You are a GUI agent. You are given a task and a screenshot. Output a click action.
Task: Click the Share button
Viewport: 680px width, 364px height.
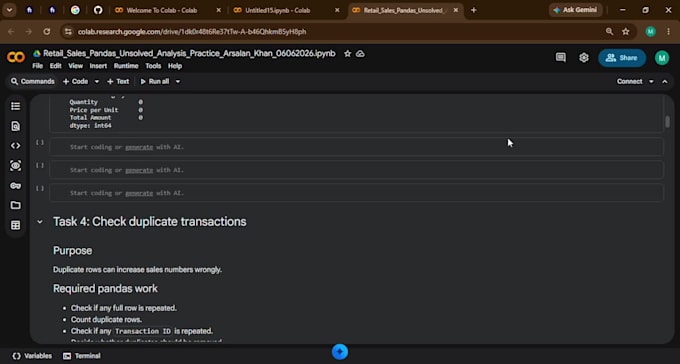pos(622,58)
